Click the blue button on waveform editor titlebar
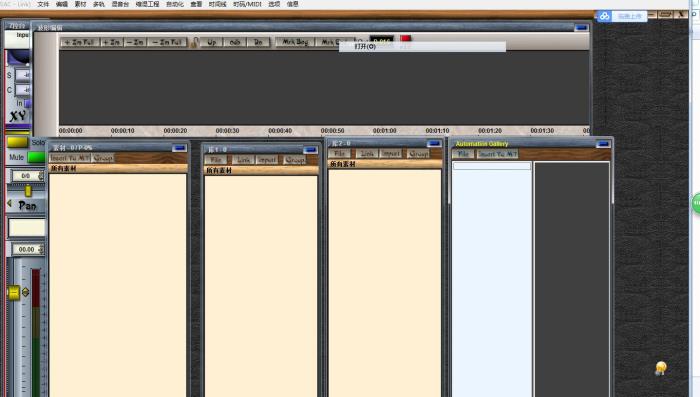This screenshot has width=700, height=397. tap(581, 28)
